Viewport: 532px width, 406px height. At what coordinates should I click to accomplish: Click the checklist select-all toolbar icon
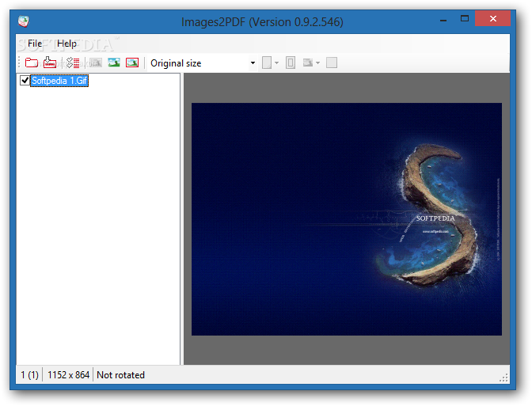click(73, 63)
